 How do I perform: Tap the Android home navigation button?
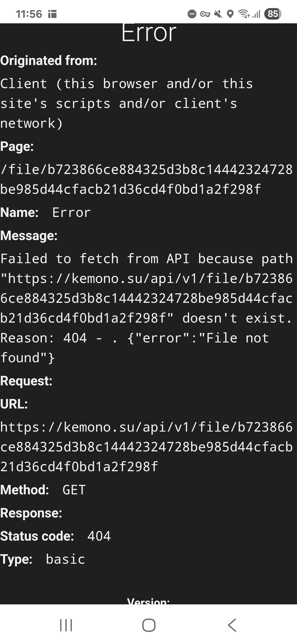coord(149,625)
